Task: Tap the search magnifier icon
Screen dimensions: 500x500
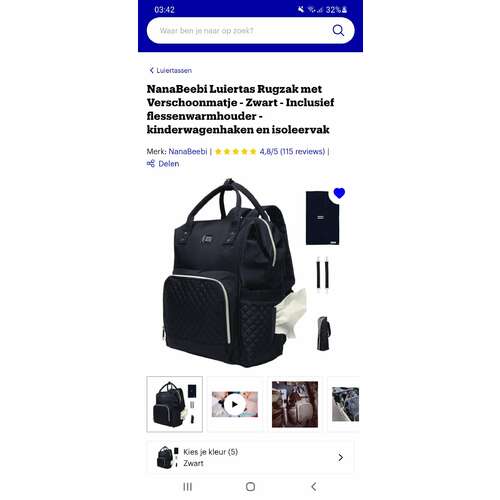Action: click(338, 31)
